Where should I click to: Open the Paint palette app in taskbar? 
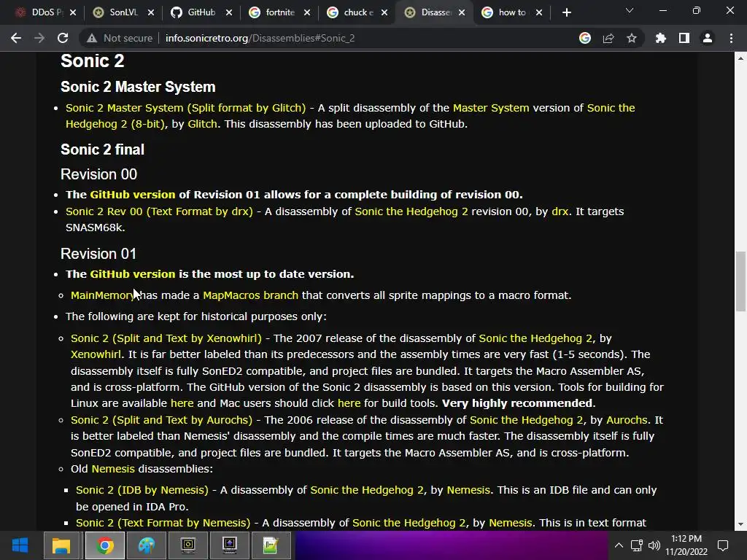147,545
